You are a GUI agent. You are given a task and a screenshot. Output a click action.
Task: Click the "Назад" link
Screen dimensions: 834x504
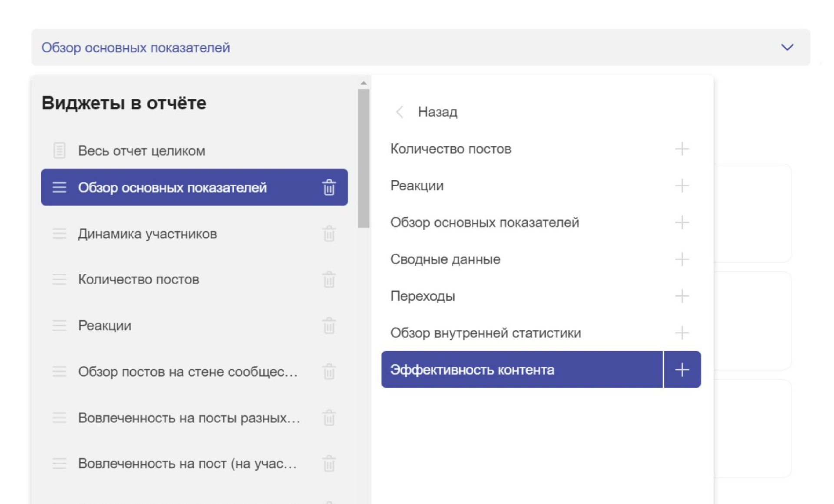pos(437,112)
